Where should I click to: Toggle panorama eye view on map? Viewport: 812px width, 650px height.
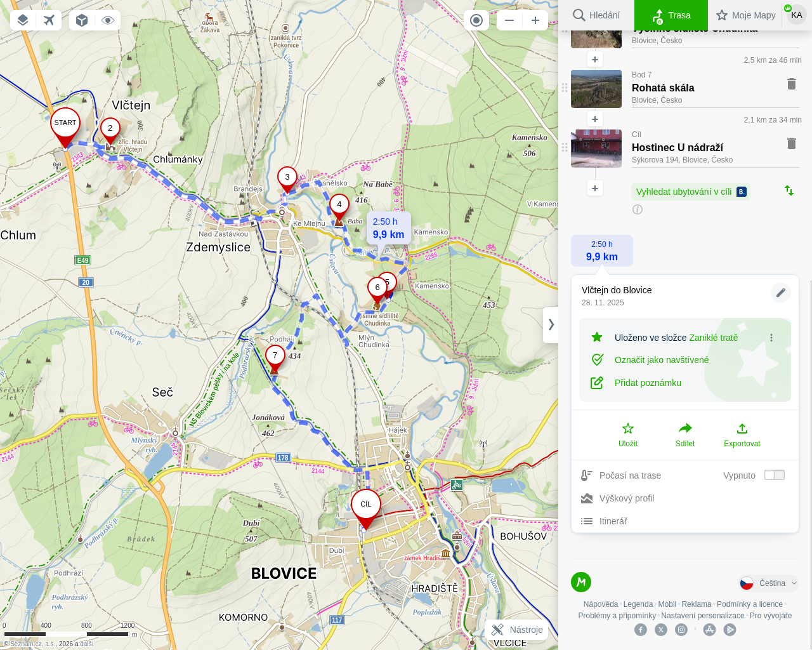(x=108, y=20)
